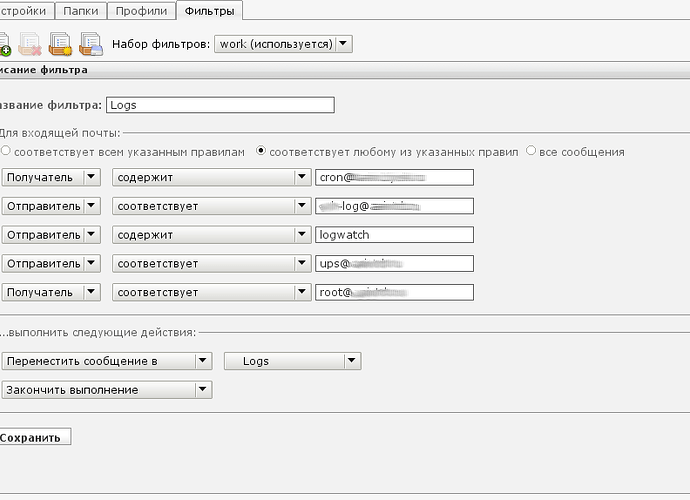Click the root@ value input field
The height and width of the screenshot is (500, 690).
point(394,292)
